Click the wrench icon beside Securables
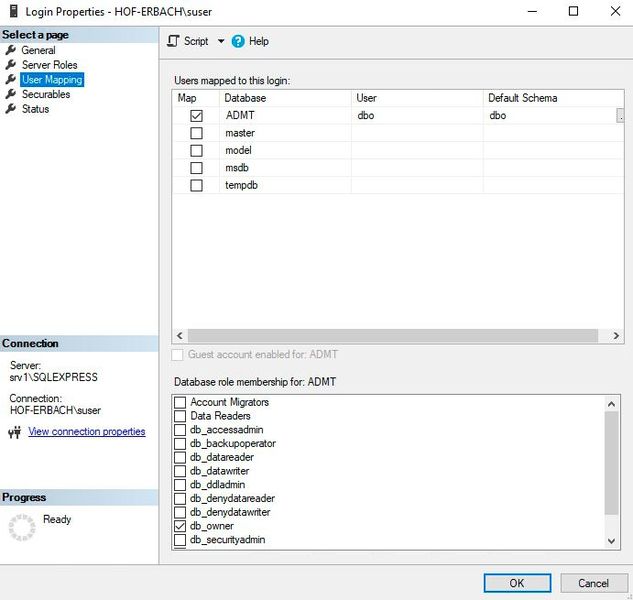 [11, 94]
